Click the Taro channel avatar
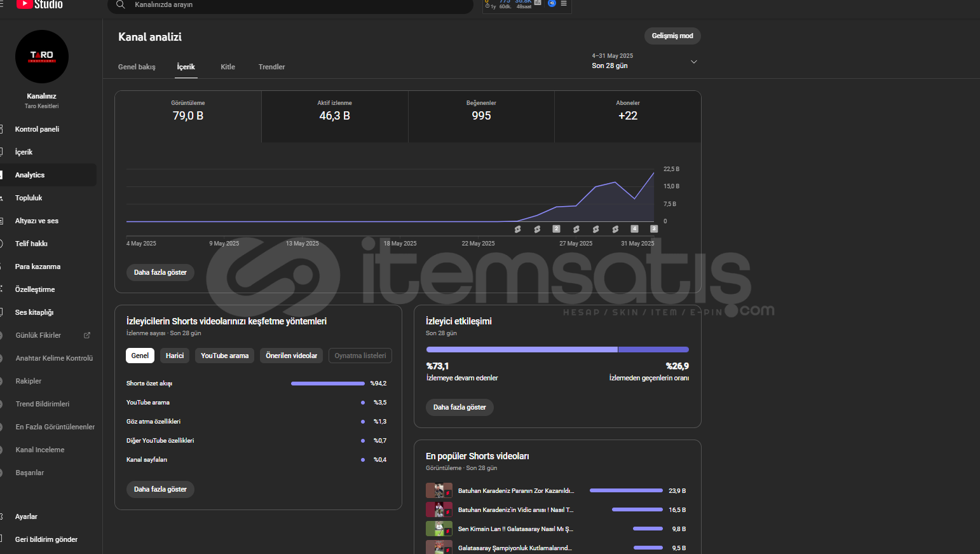Screen dimensions: 980x554 coord(42,57)
